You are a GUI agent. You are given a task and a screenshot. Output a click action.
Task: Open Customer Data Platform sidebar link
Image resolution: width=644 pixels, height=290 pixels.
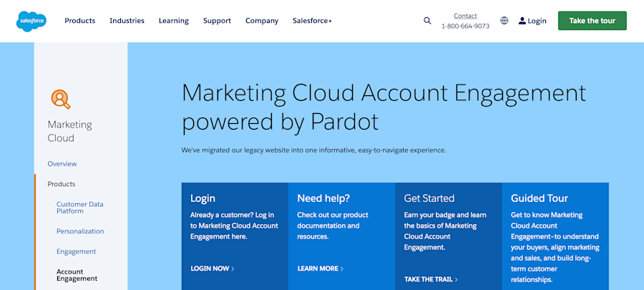(80, 208)
